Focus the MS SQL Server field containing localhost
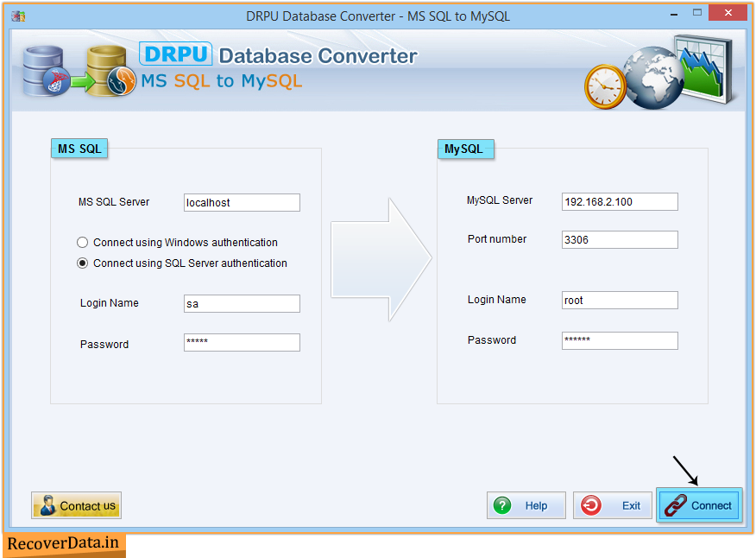756x558 pixels. [x=242, y=203]
